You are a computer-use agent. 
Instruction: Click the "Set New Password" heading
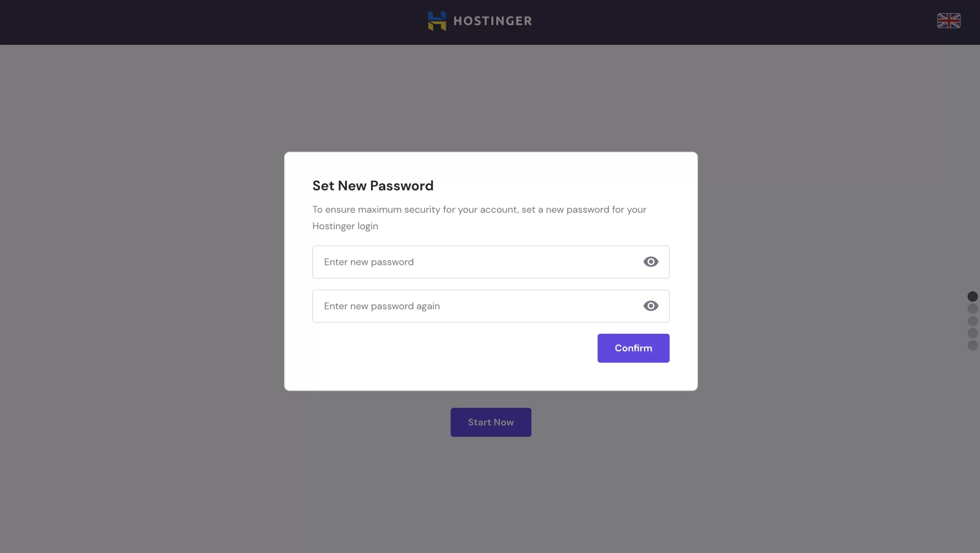coord(373,186)
